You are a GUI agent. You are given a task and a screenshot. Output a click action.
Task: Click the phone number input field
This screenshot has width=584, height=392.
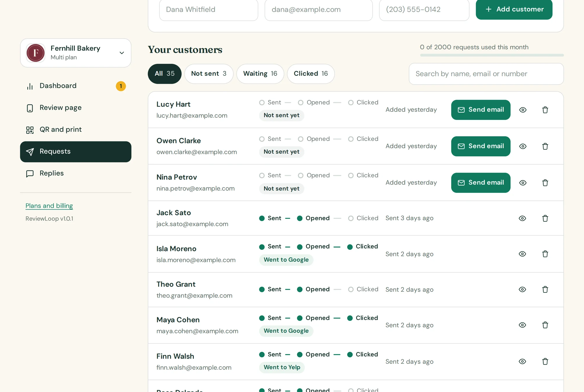tap(424, 10)
